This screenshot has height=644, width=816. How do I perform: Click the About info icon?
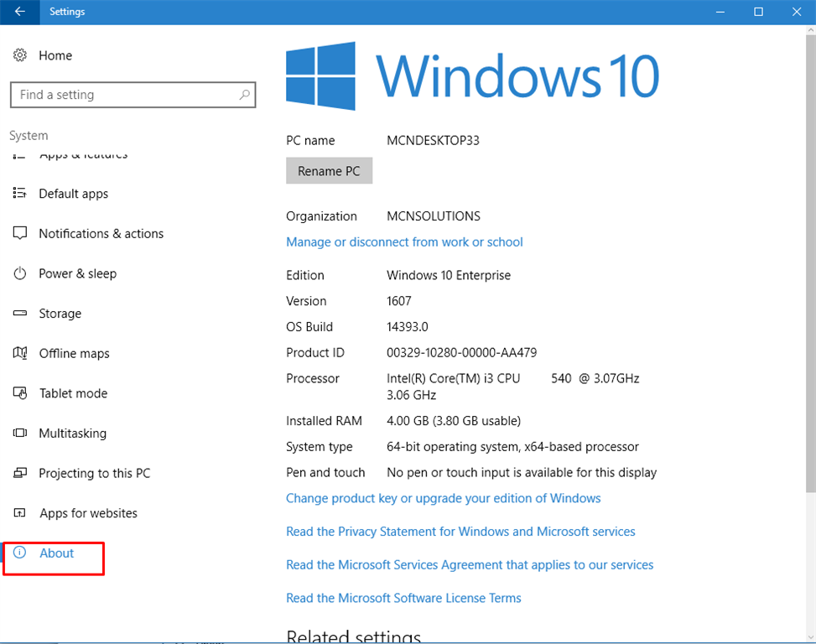pos(19,553)
